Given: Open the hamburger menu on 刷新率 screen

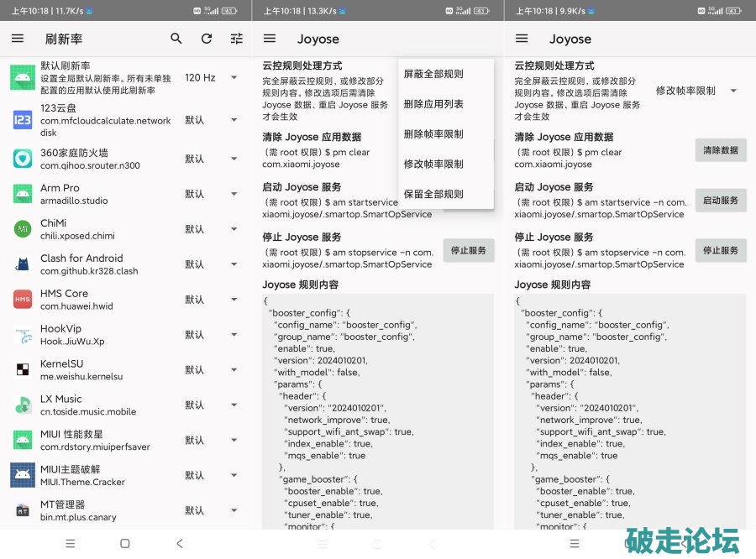Looking at the screenshot, I should click(18, 39).
